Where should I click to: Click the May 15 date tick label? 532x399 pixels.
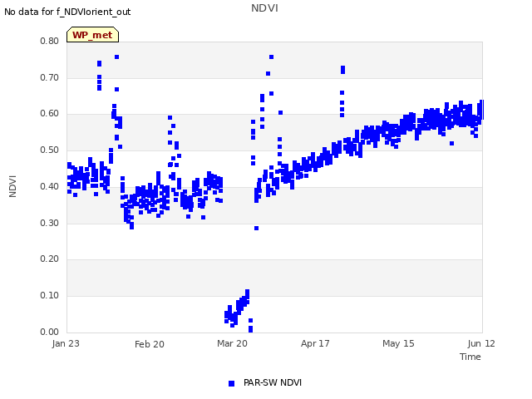[x=398, y=343]
